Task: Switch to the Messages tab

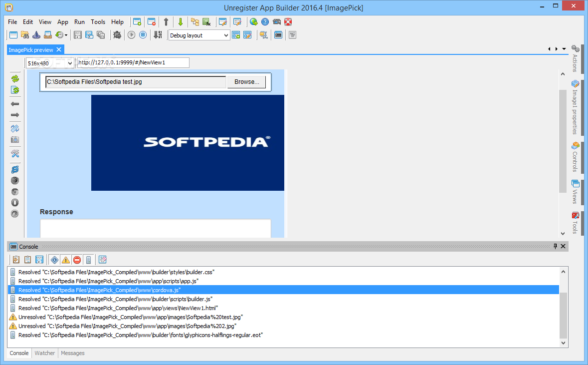Action: coord(72,353)
